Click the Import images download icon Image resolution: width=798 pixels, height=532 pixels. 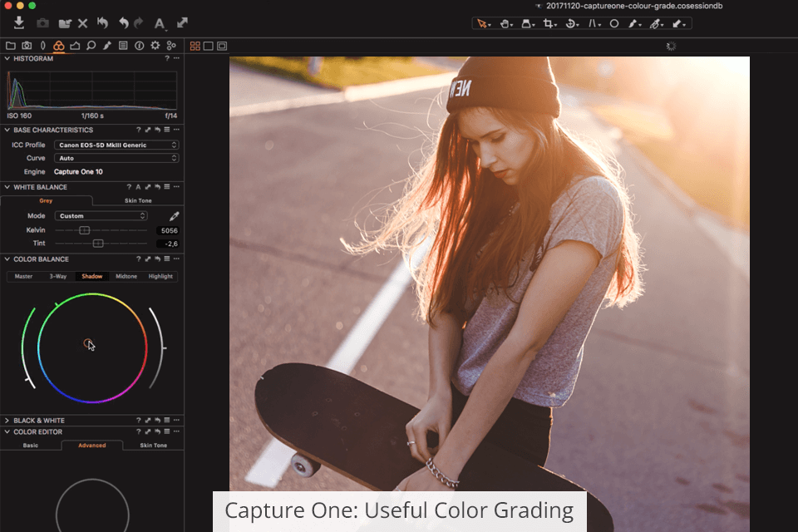coord(19,23)
